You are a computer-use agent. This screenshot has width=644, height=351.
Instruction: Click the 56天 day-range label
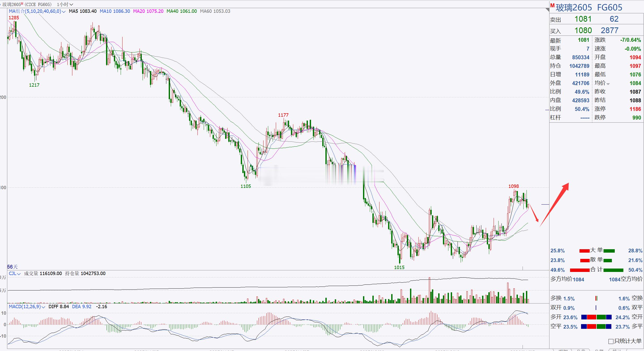click(x=12, y=267)
